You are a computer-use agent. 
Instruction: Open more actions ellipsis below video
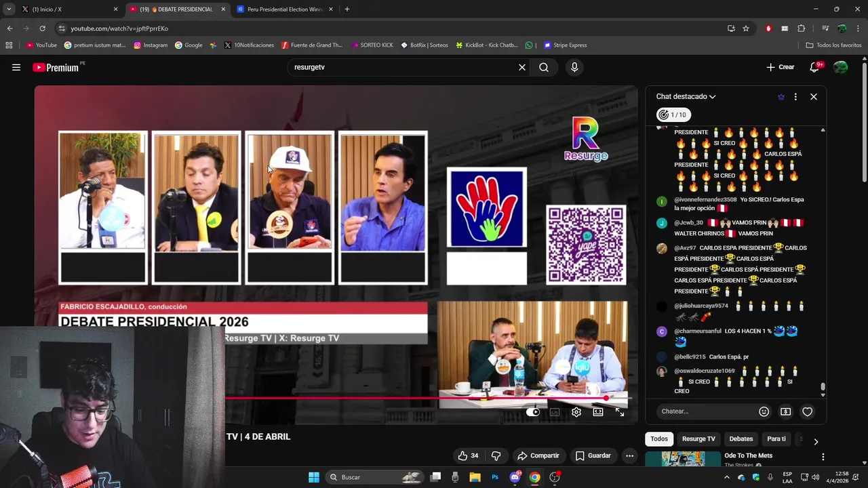629,456
